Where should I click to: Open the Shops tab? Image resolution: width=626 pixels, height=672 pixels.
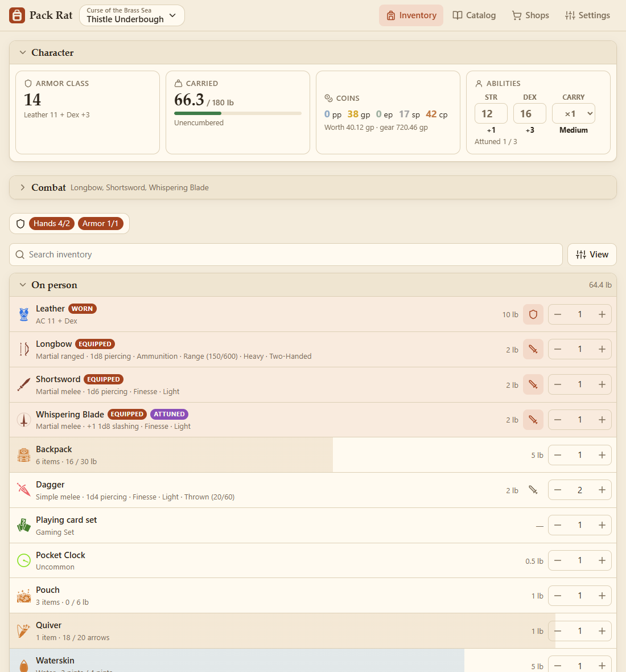530,15
